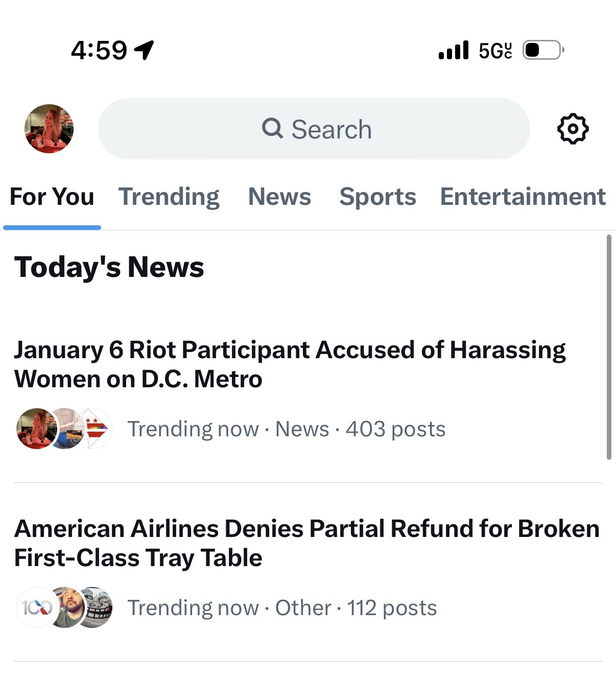Screen dimensions: 616x679
Task: Tap the cellular signal bars icon
Action: point(453,50)
